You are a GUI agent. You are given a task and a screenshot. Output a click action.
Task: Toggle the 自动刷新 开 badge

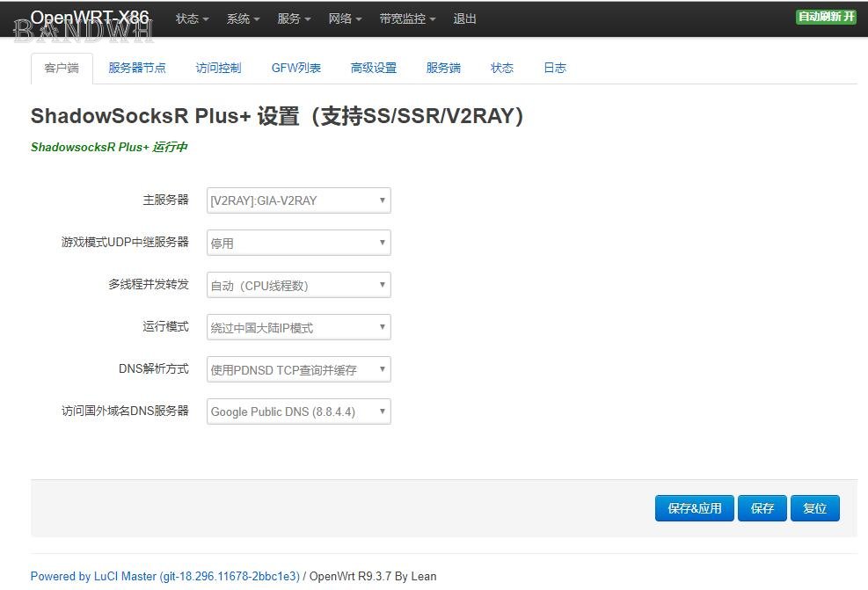[826, 18]
